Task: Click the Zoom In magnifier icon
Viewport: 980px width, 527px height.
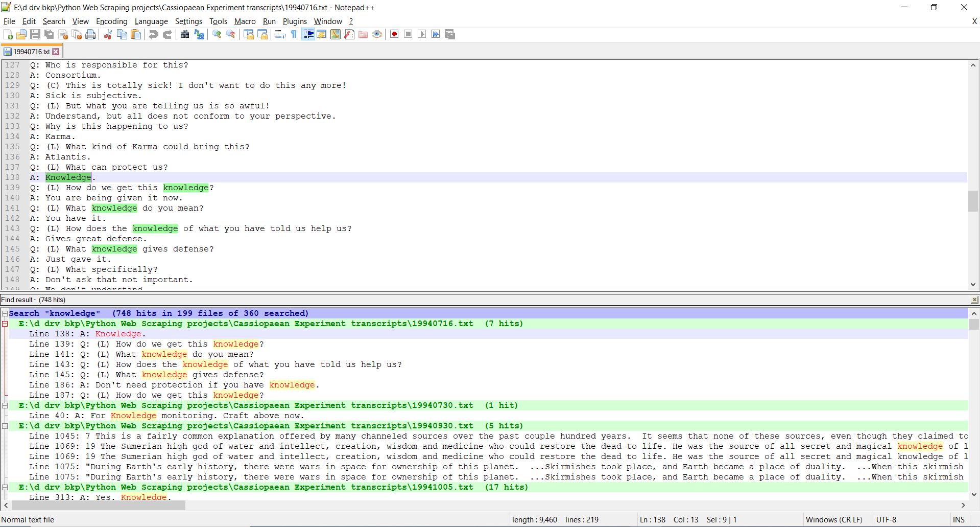Action: click(217, 34)
